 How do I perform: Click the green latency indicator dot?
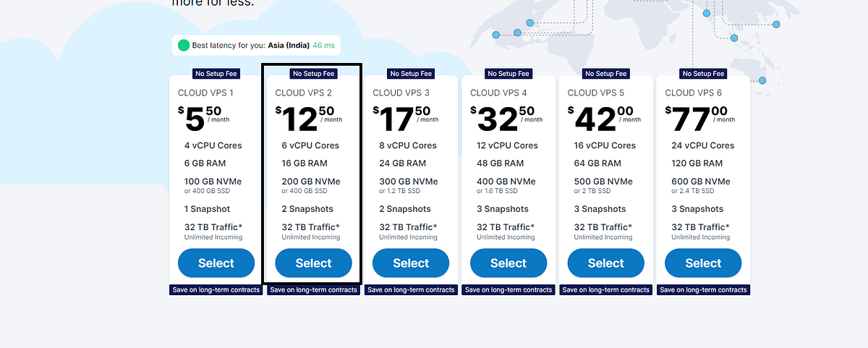[x=184, y=45]
